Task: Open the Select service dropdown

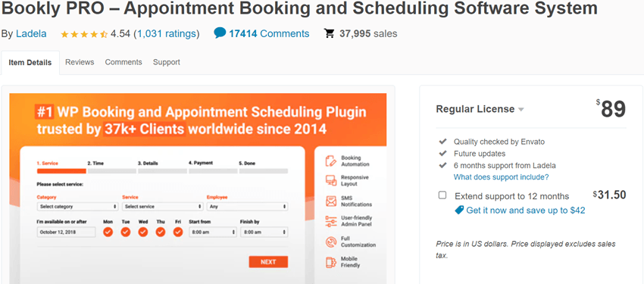Action: pyautogui.click(x=163, y=207)
